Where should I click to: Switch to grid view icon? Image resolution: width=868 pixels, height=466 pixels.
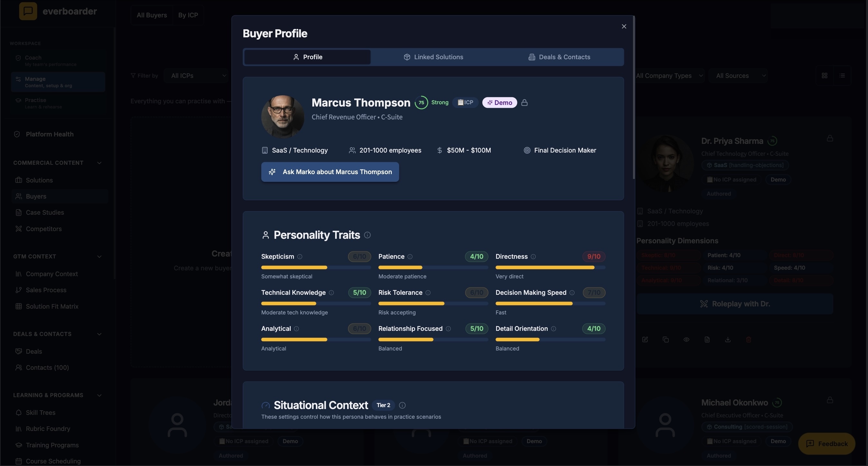click(x=825, y=76)
